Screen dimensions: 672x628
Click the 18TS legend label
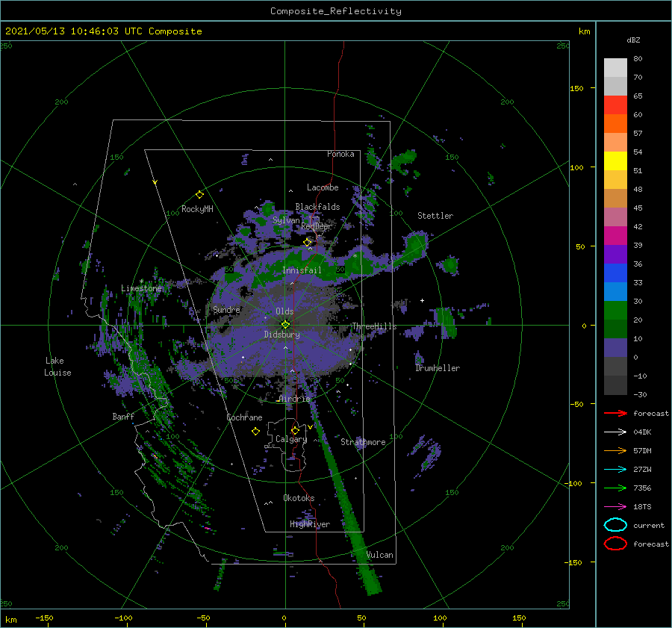coord(642,507)
